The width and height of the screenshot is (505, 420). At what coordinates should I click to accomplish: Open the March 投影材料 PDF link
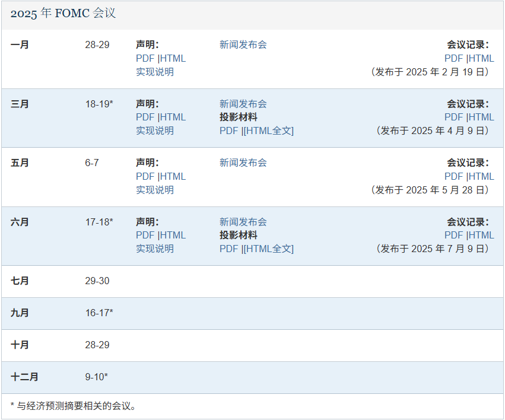click(229, 131)
